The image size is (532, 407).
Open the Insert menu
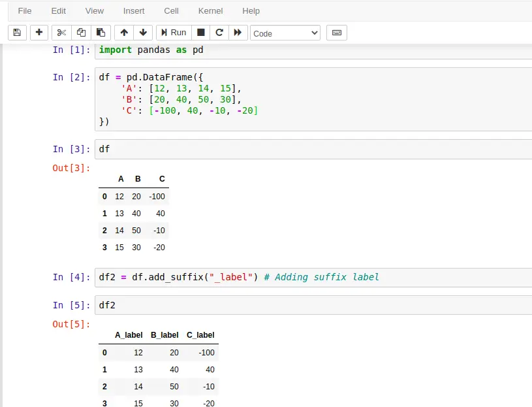133,10
